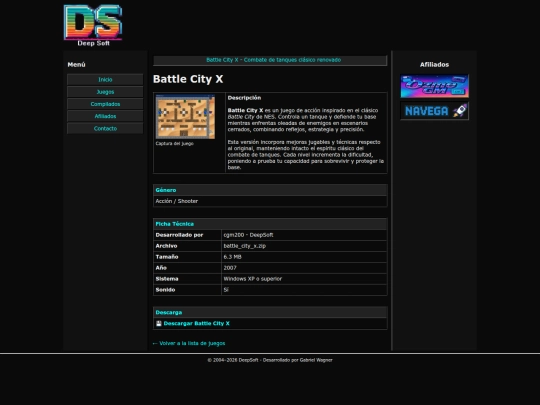
Task: Select the Sonido row label
Action: 165,290
